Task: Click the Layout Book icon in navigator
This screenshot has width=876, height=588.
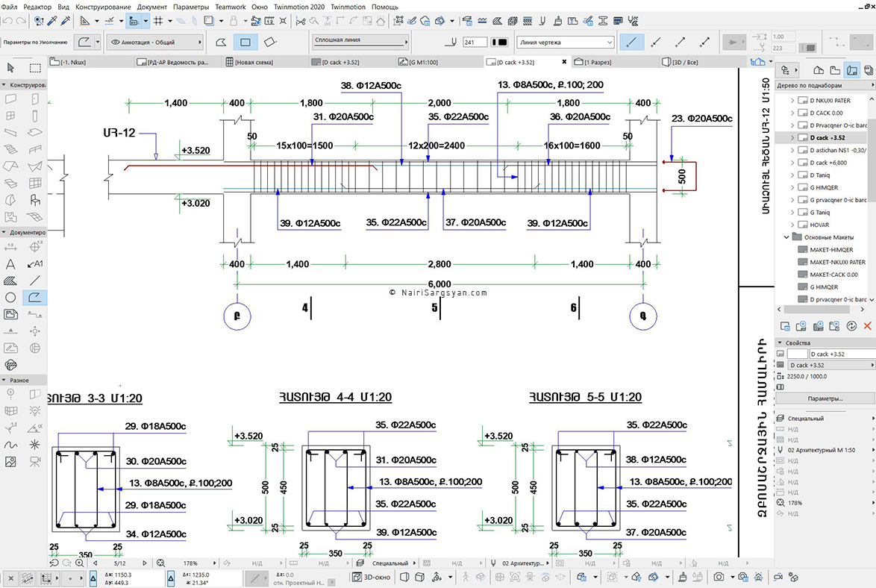Action: point(851,70)
